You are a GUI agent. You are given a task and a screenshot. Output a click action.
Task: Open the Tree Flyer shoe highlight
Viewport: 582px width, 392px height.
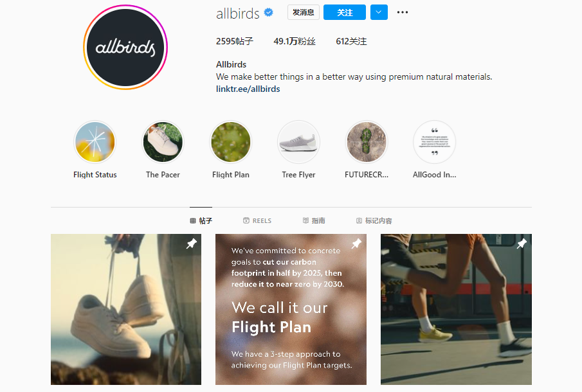[299, 142]
